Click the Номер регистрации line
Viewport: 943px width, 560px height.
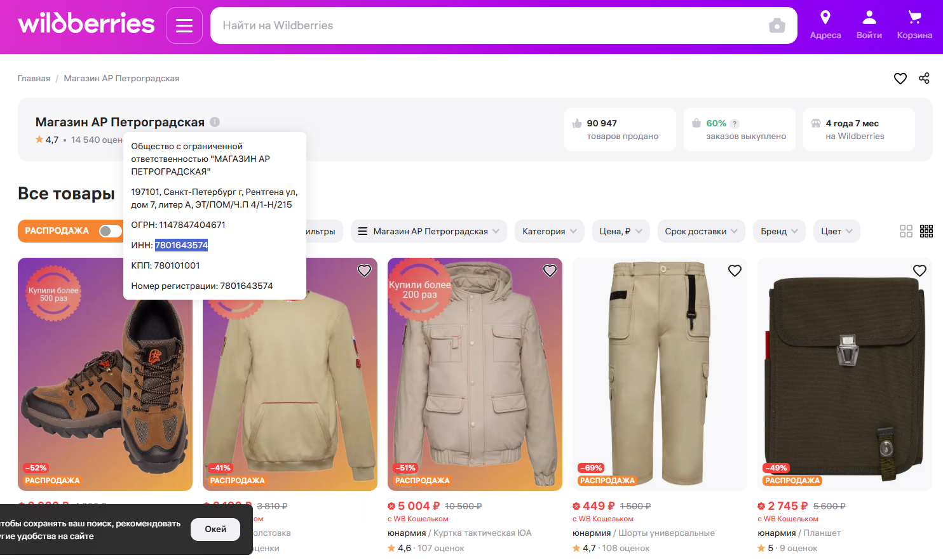[202, 286]
